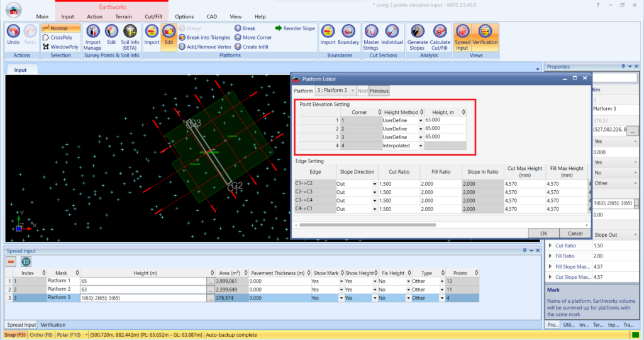
Task: Click Calculate Cut/Fill
Action: (x=440, y=37)
